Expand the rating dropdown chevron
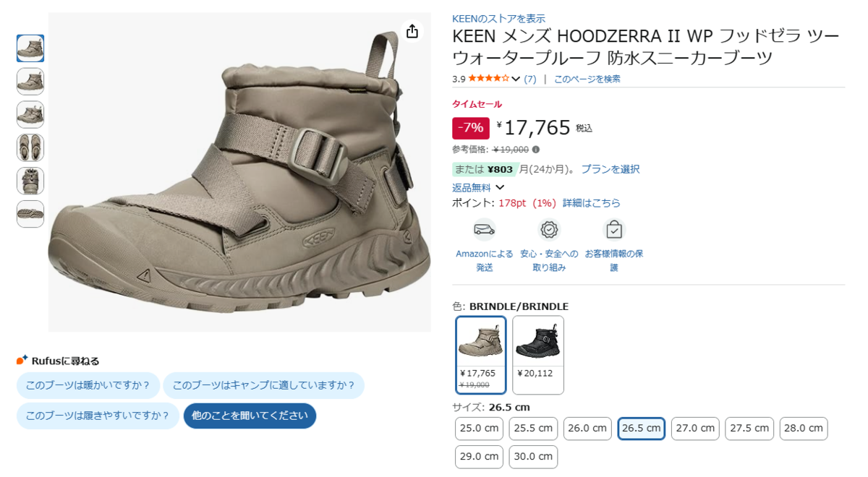Screen dimensions: 868x477 pos(516,79)
